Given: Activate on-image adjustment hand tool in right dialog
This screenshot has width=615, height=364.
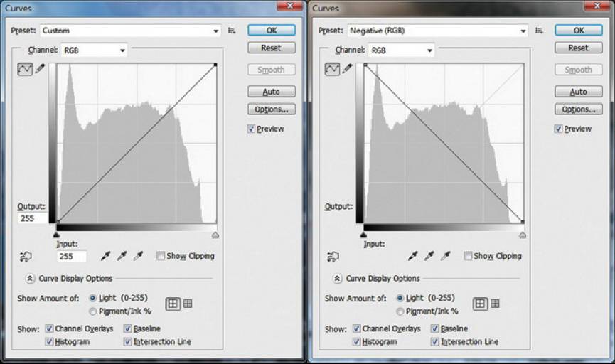Looking at the screenshot, I should click(x=332, y=256).
